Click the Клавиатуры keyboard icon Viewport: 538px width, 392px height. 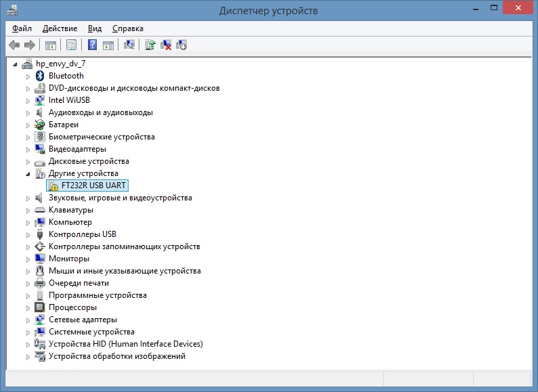[x=40, y=210]
